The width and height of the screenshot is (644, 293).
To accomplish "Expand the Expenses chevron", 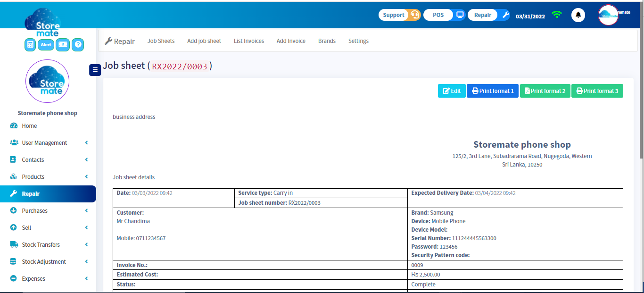I will pos(86,278).
